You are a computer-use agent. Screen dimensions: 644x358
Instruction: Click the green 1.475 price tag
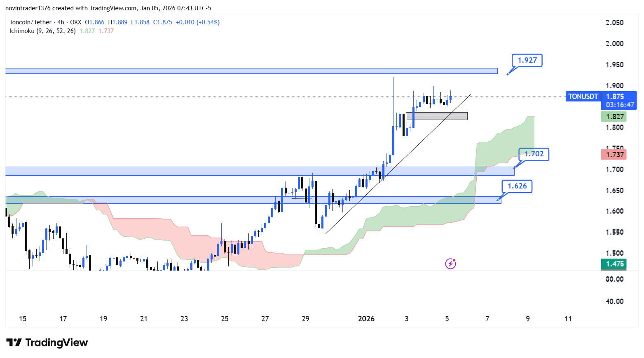614,264
